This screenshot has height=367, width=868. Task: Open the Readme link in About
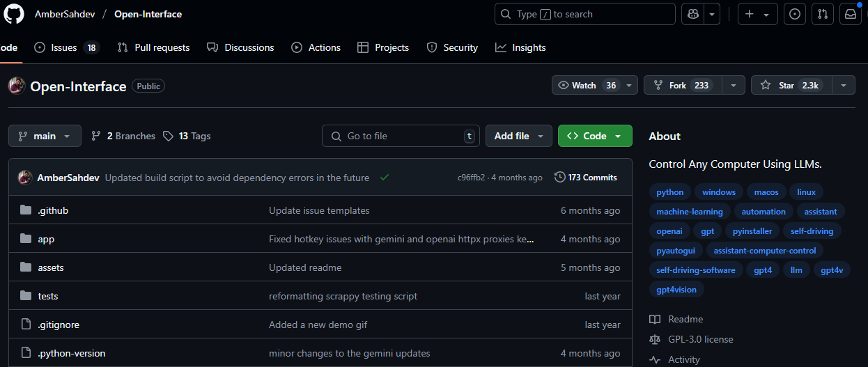[x=676, y=319]
